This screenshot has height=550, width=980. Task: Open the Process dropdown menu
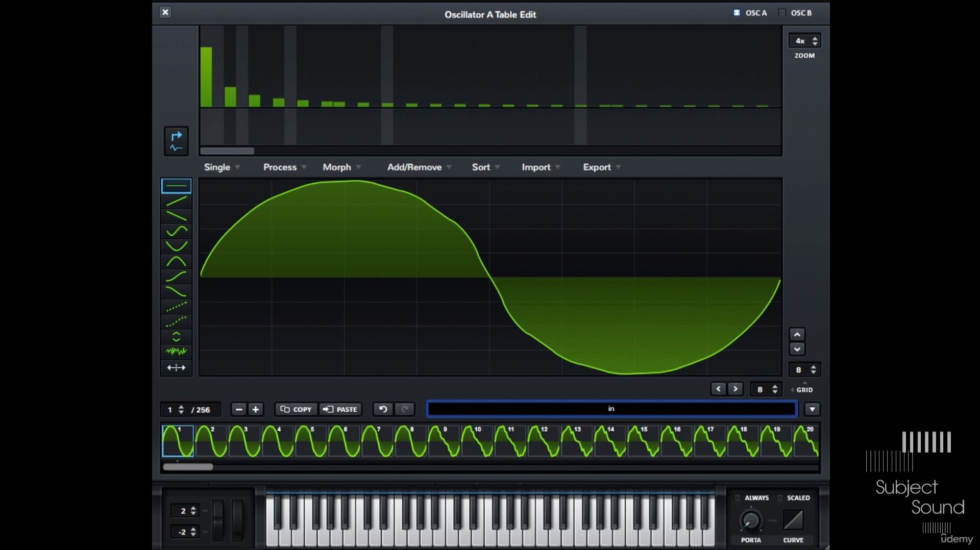click(x=285, y=167)
